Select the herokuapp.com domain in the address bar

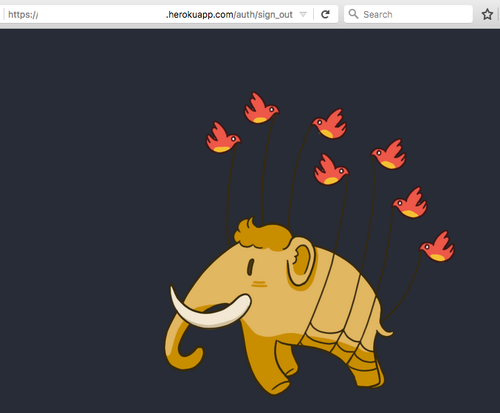(x=200, y=15)
